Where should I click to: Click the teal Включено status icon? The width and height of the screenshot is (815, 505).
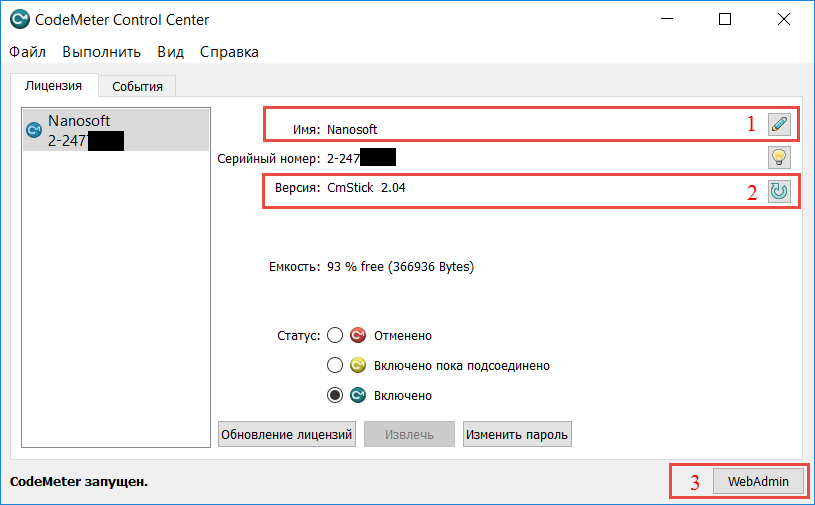[358, 395]
